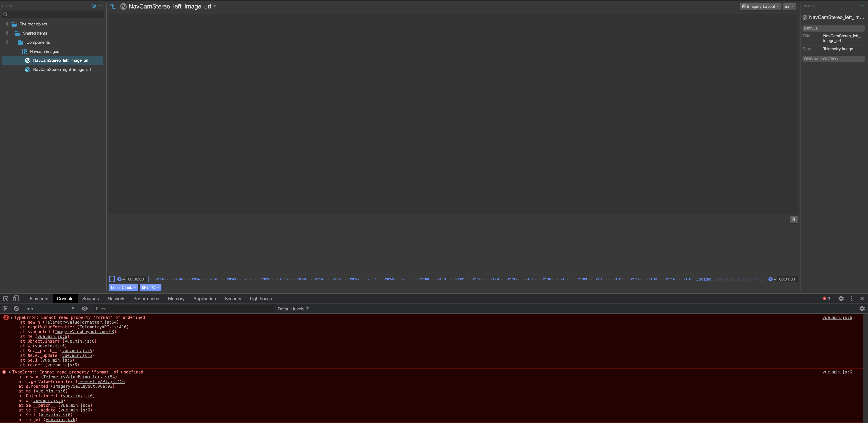The image size is (868, 423).
Task: Click the live expression eye icon
Action: coord(85,309)
